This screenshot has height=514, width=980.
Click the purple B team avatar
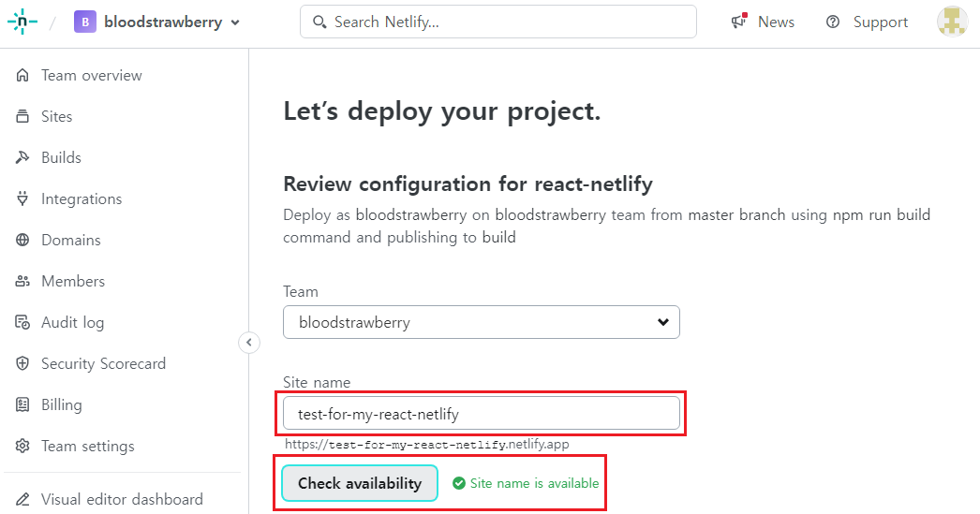[85, 22]
